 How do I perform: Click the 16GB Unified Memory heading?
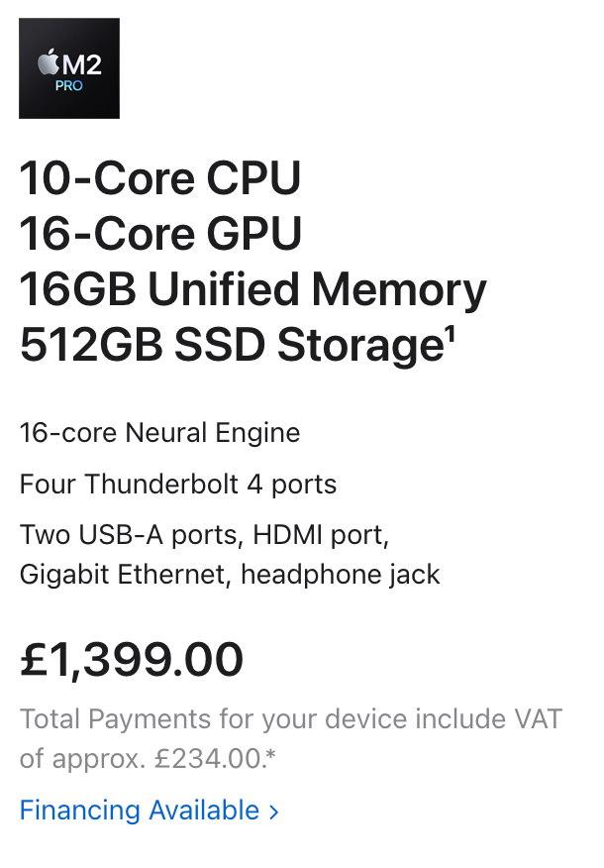[252, 290]
